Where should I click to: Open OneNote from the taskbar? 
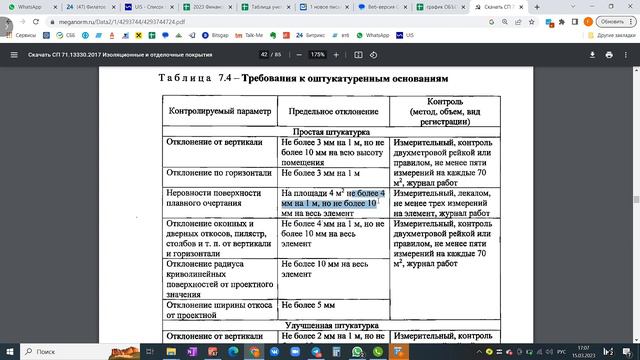(x=192, y=351)
